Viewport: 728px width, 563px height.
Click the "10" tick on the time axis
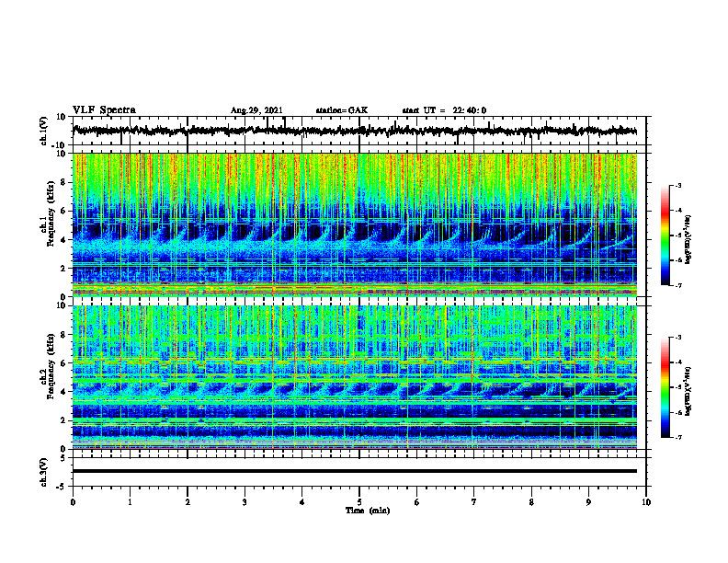pyautogui.click(x=646, y=502)
